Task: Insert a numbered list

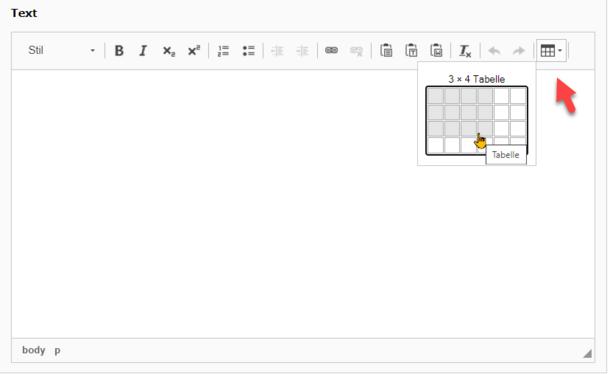Action: coord(223,51)
